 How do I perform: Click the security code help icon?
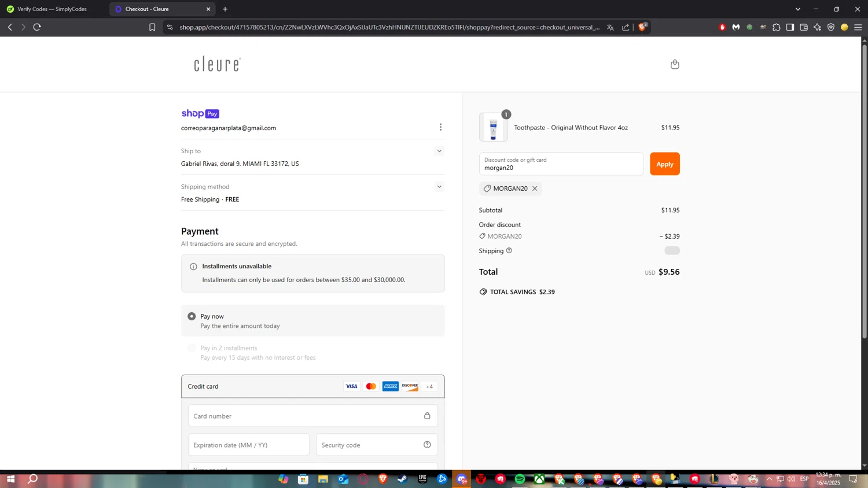pyautogui.click(x=427, y=445)
